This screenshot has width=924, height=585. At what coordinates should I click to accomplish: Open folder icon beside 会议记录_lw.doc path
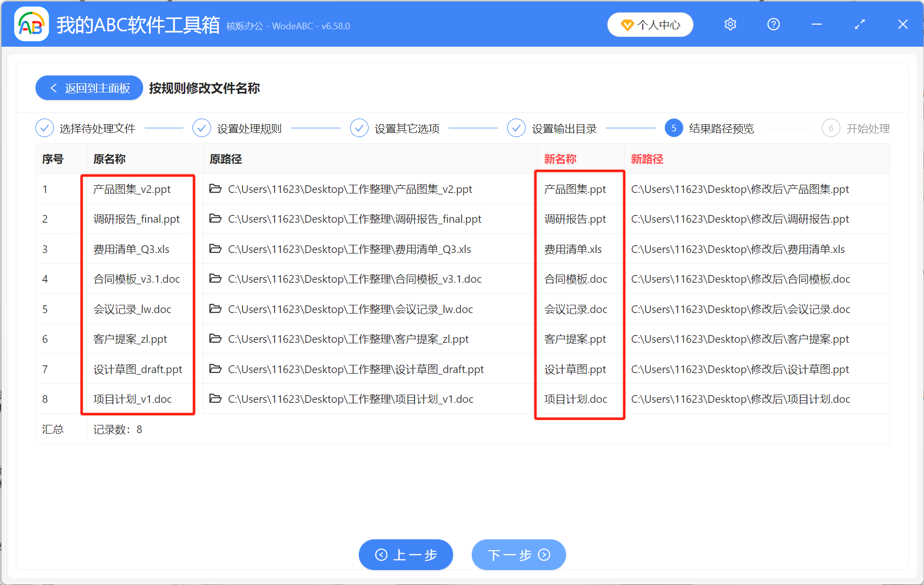pos(216,309)
